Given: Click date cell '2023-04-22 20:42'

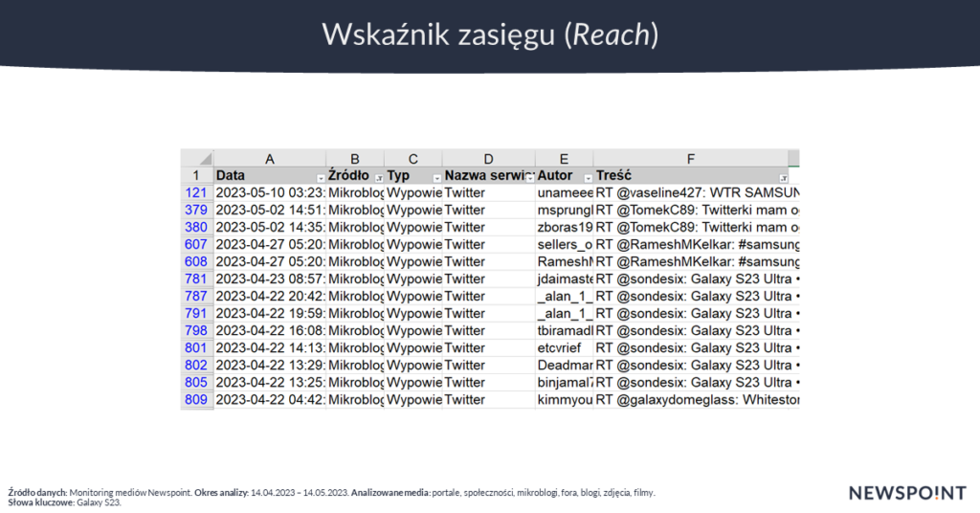Looking at the screenshot, I should [269, 296].
